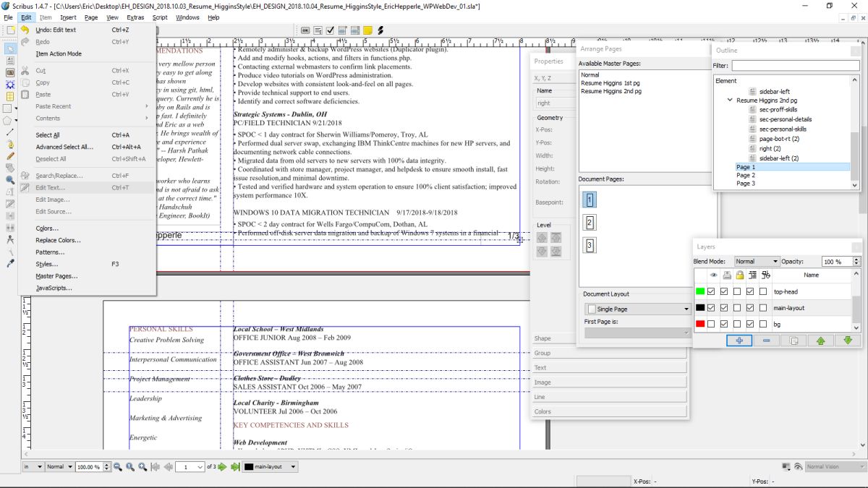Viewport: 868px width, 488px height.
Task: Open the main-layout layer dropdown in status bar
Action: point(270,467)
